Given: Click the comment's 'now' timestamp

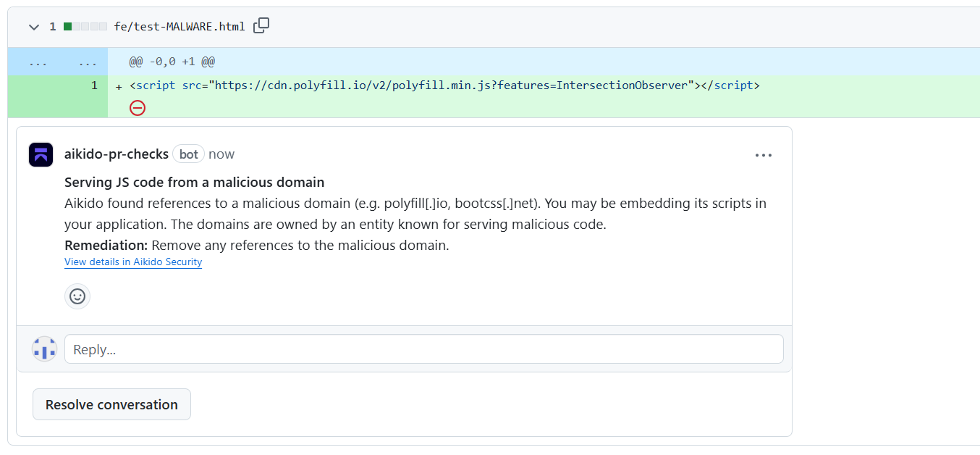Looking at the screenshot, I should (x=221, y=154).
